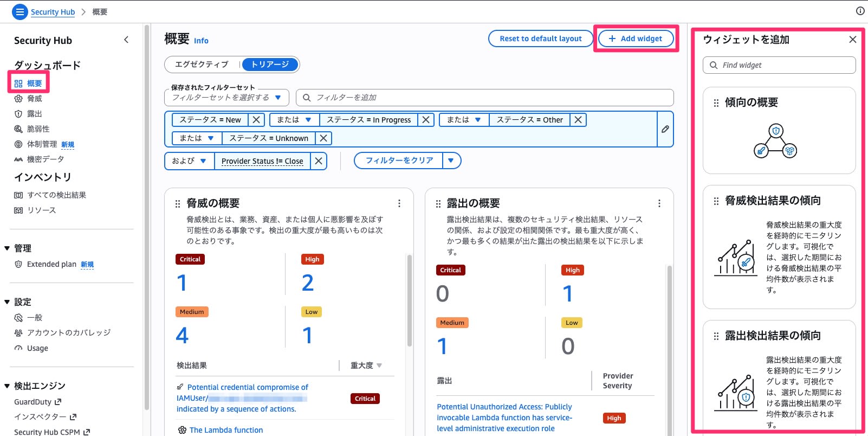Click the info circle icon at top right
Image resolution: width=868 pixels, height=436 pixels.
[860, 11]
